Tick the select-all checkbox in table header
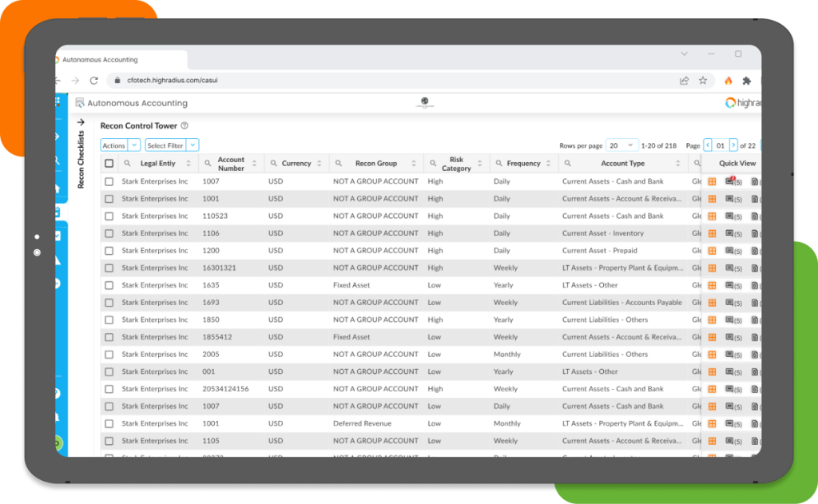Image resolution: width=818 pixels, height=504 pixels. click(x=109, y=164)
